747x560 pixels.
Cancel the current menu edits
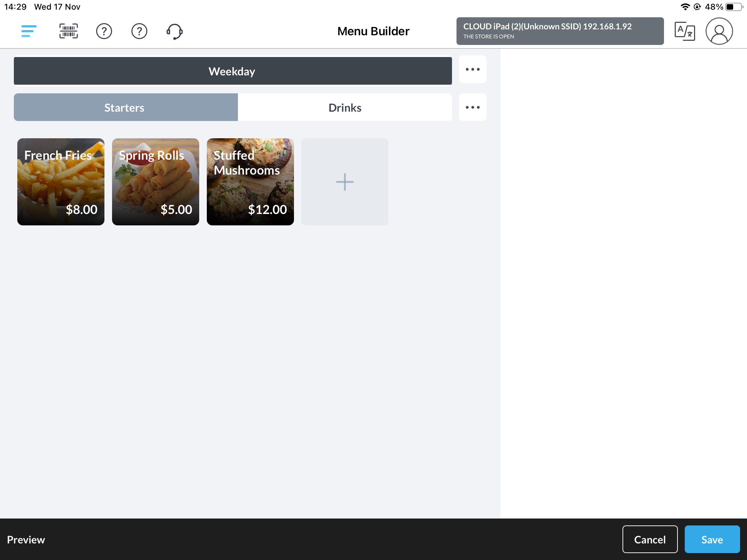[650, 539]
